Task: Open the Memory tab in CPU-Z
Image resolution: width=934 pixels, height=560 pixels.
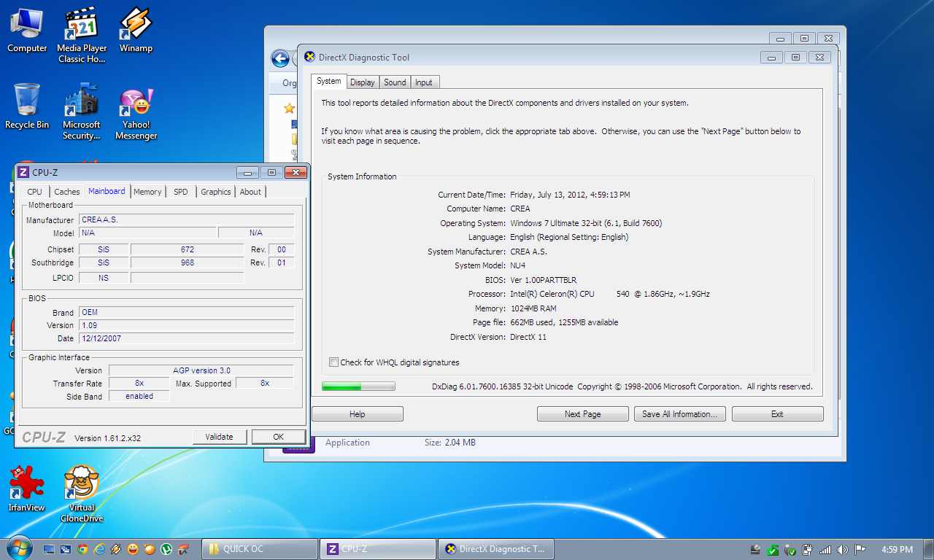Action: pos(147,192)
